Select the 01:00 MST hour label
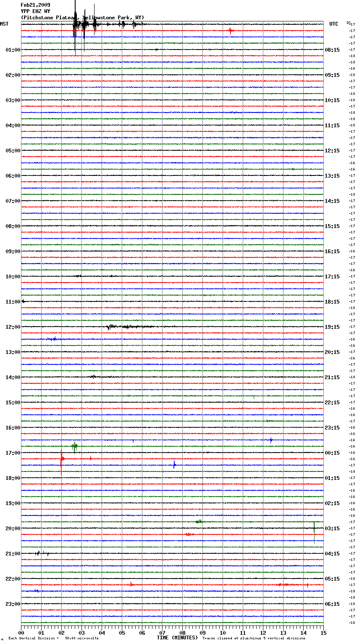Screen dimensions: 357x644 coord(13,50)
